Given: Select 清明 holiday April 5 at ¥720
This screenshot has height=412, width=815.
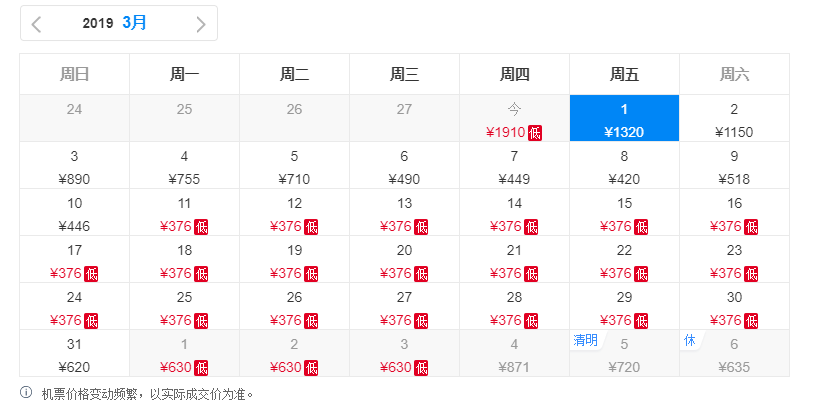Looking at the screenshot, I should pos(624,353).
